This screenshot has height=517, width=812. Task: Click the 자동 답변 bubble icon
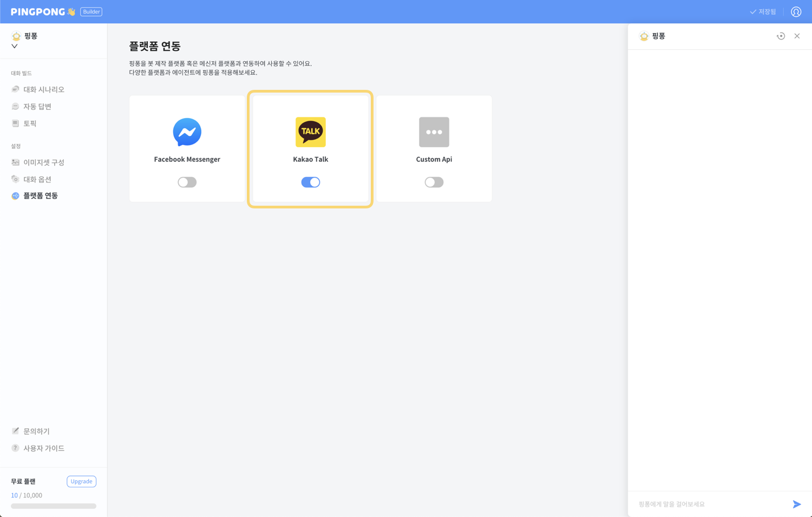15,107
